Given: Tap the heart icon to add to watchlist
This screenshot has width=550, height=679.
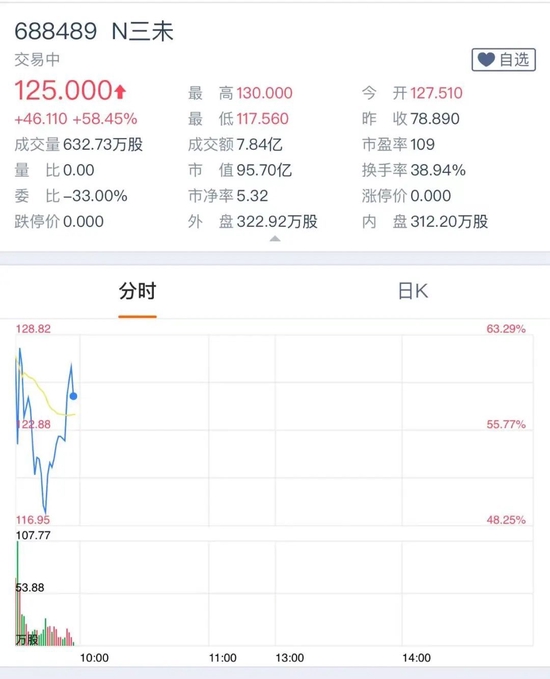Looking at the screenshot, I should click(x=486, y=59).
